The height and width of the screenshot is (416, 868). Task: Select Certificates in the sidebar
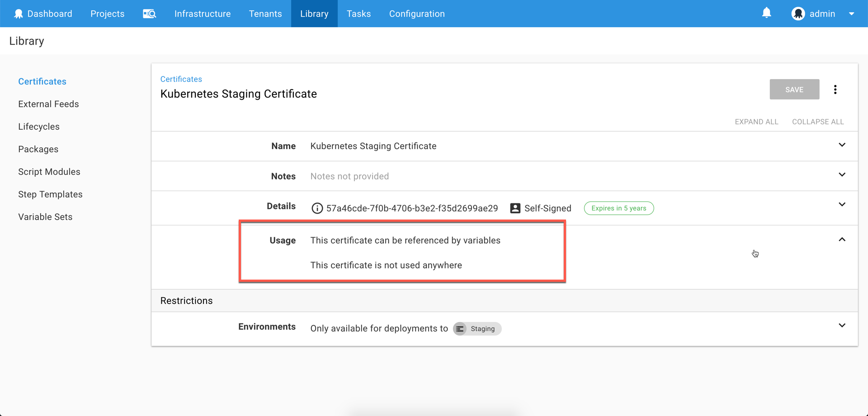click(42, 81)
